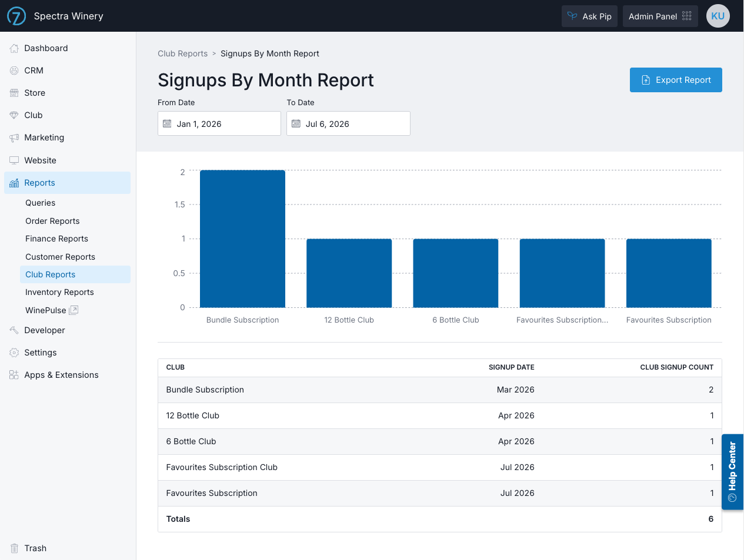
Task: Go to the Store section
Action: click(67, 93)
